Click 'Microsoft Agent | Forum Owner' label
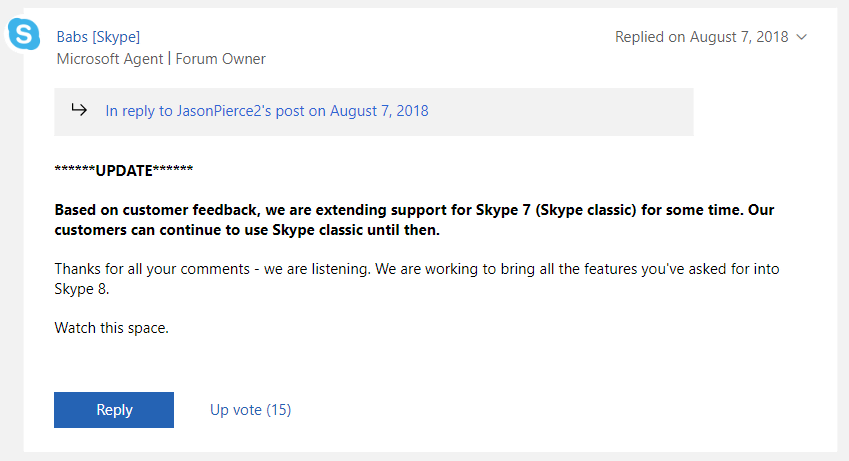 [161, 59]
